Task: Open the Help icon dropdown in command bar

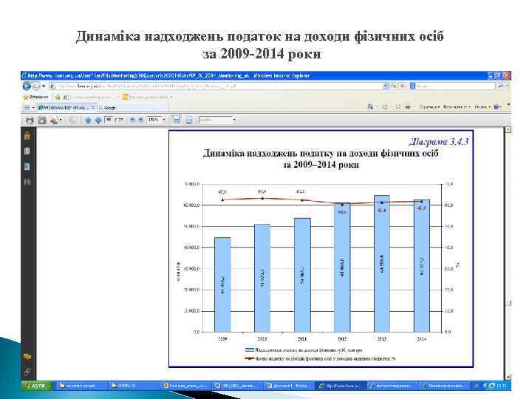Action: (x=497, y=107)
